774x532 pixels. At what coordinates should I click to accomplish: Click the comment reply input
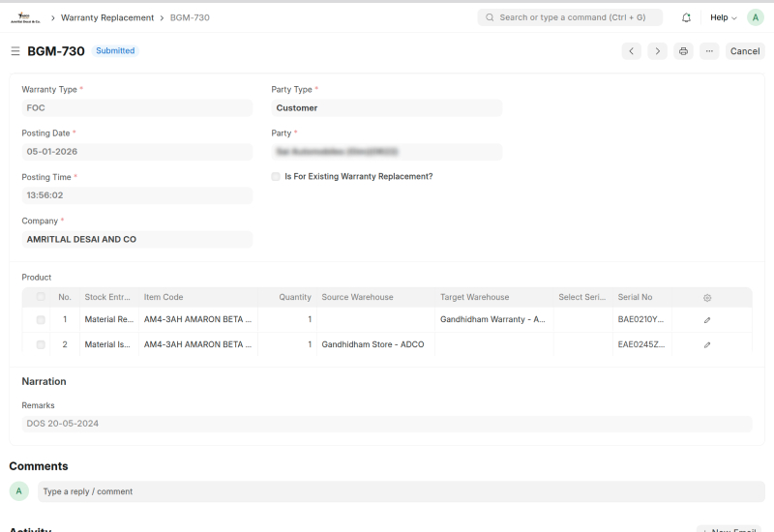[x=402, y=491]
